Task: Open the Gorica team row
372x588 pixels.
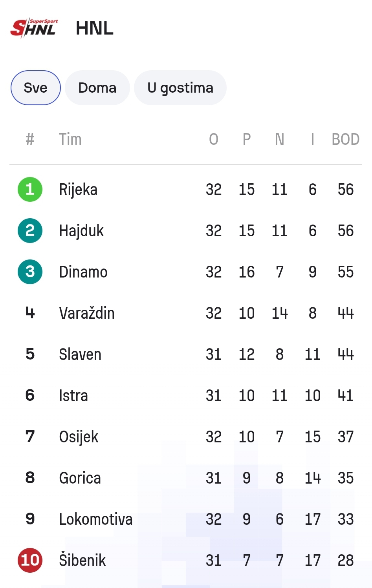Action: pos(186,478)
